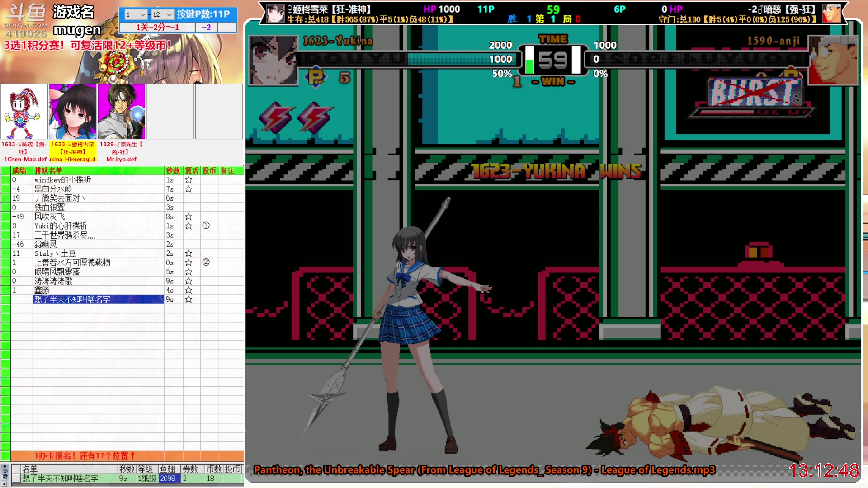Click the circled 2 coin mark for 上善若水方可厚德载物

coord(206,263)
